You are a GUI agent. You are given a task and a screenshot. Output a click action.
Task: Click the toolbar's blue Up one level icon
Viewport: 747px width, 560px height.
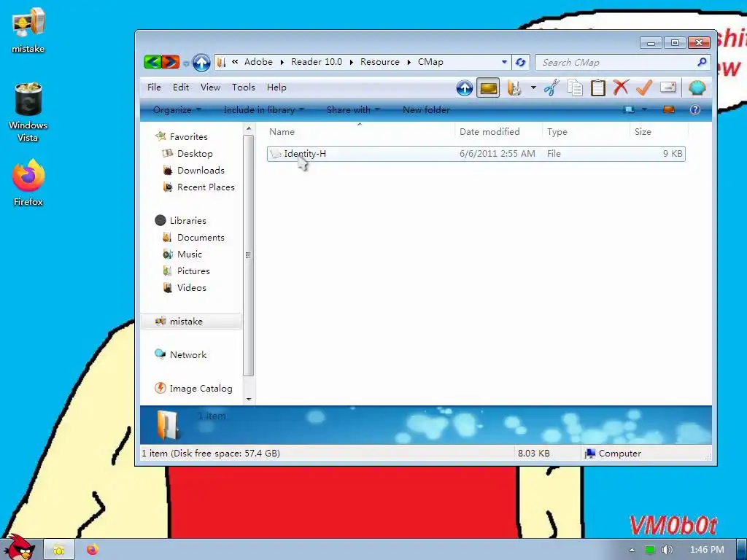click(x=465, y=88)
